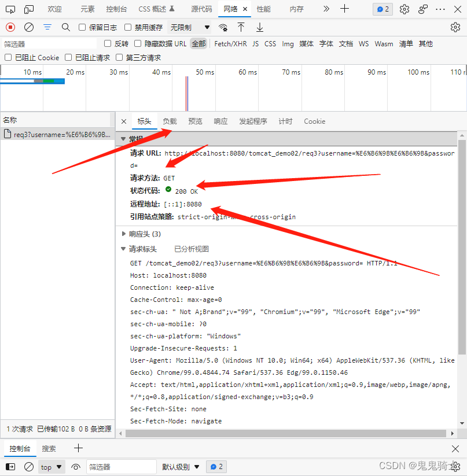Toggle the filter funnel icon
The width and height of the screenshot is (467, 476).
[x=47, y=27]
